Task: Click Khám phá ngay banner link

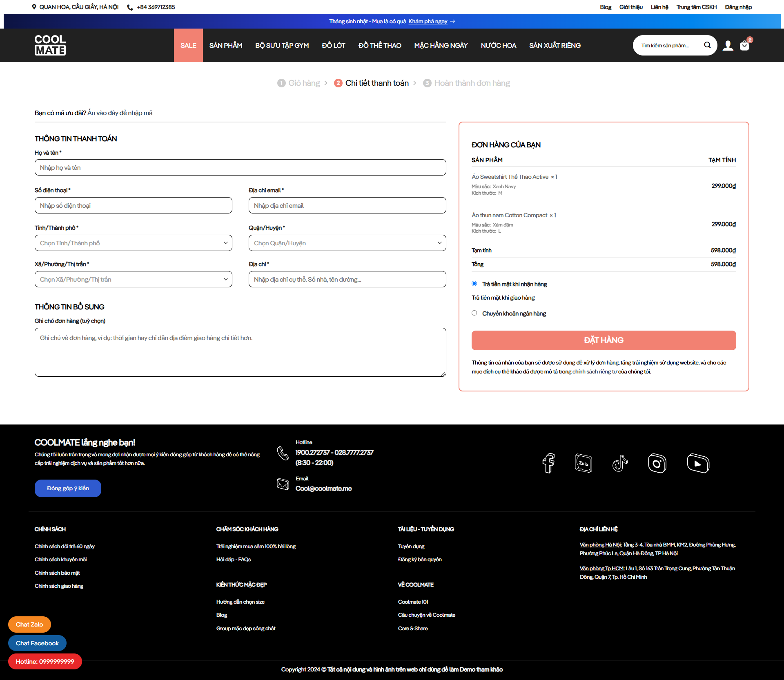Action: (x=428, y=21)
